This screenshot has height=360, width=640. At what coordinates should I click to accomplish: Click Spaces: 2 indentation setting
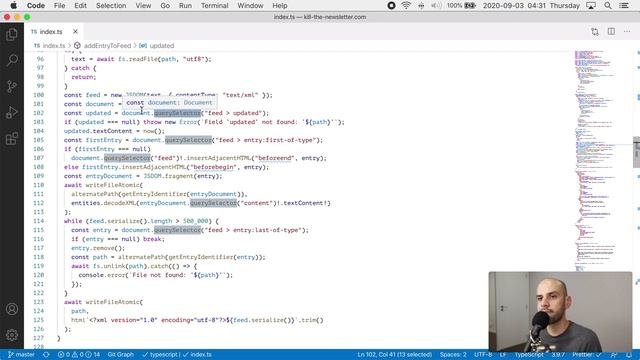pos(453,355)
